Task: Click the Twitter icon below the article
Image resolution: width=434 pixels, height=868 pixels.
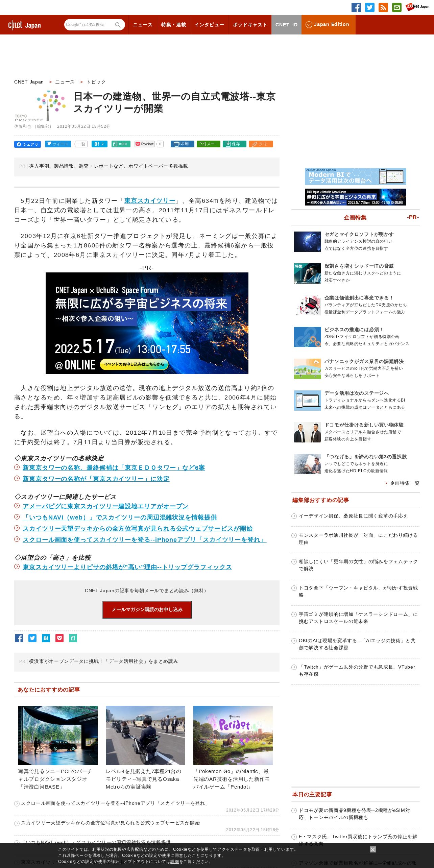Action: click(32, 638)
